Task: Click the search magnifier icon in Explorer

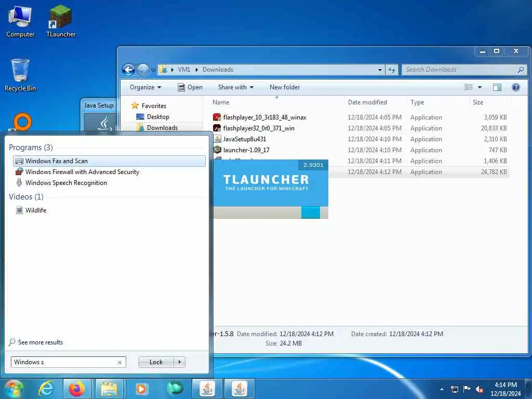Action: [x=521, y=70]
